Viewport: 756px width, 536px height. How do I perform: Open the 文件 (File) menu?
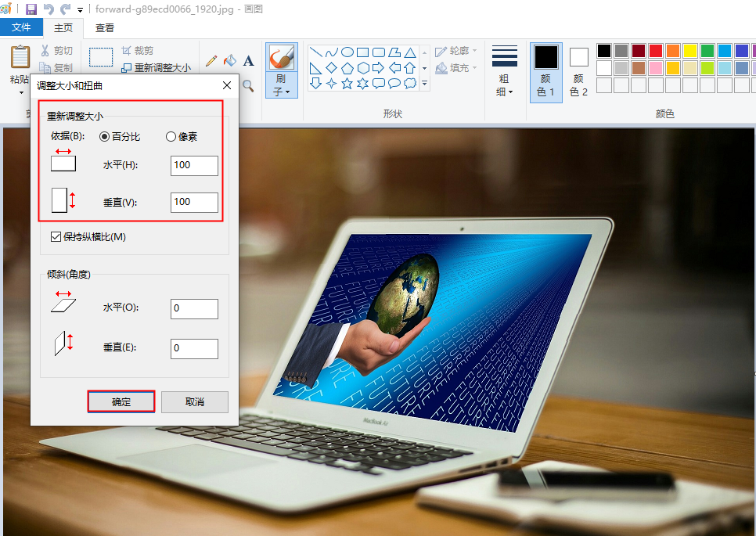click(21, 27)
